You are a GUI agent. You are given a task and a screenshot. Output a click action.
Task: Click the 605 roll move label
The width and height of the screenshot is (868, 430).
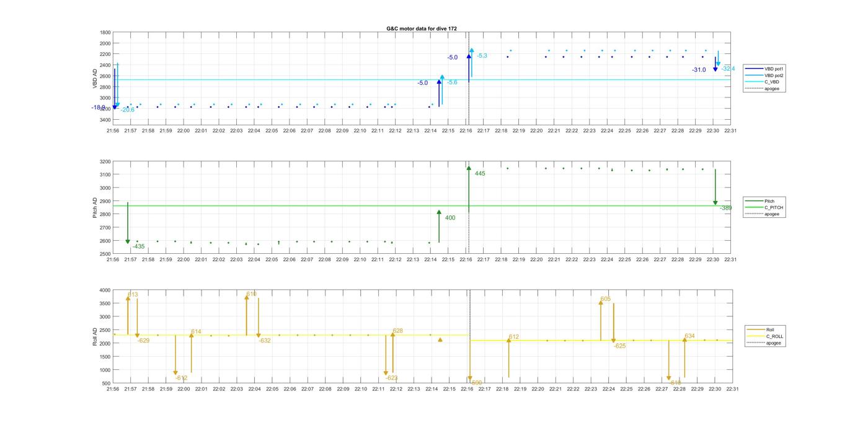click(x=606, y=299)
